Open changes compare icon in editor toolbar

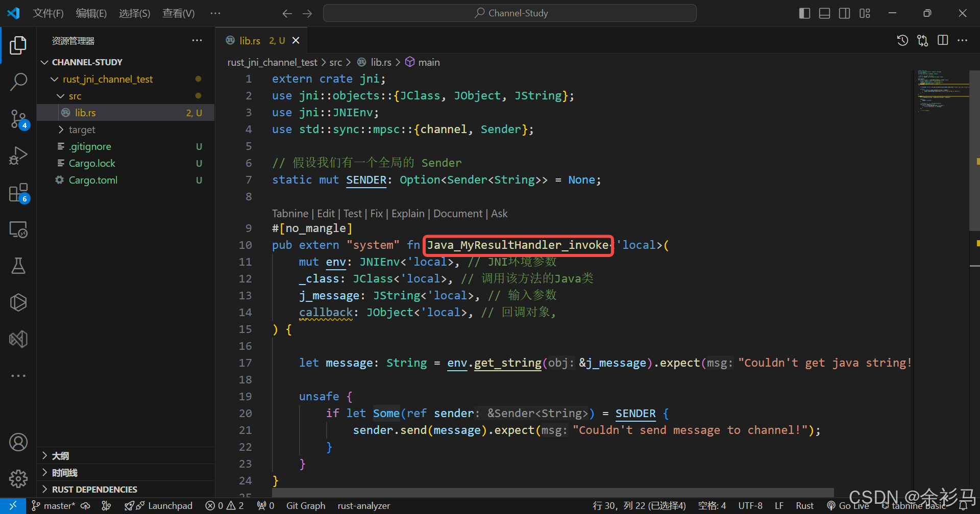922,40
